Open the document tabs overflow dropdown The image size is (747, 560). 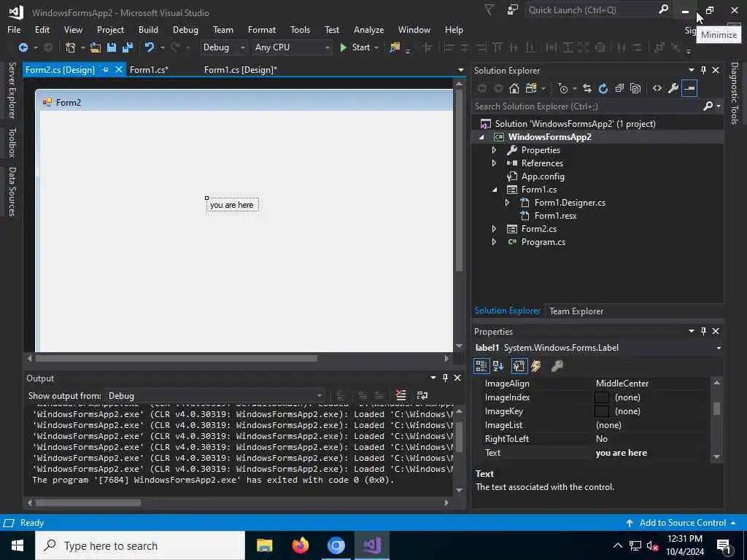click(x=461, y=70)
